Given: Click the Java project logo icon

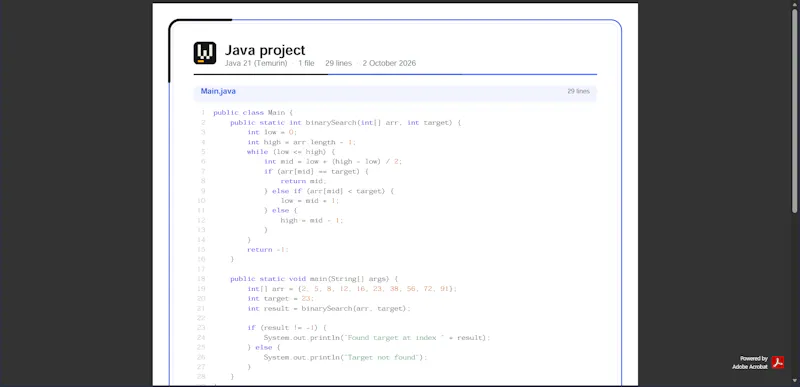Looking at the screenshot, I should [x=205, y=53].
